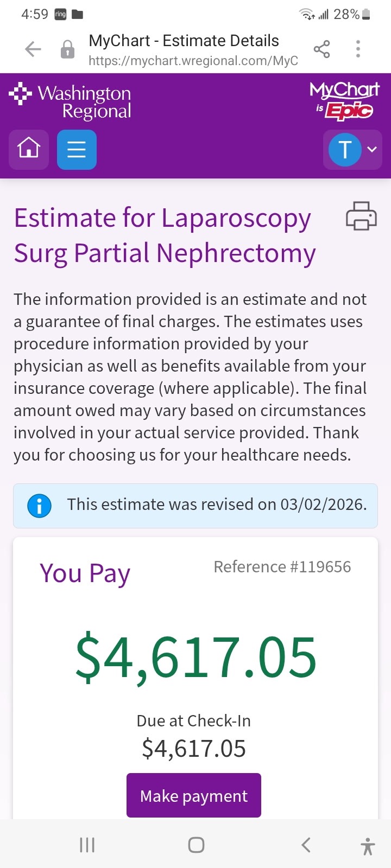Image resolution: width=391 pixels, height=868 pixels.
Task: Print the estimate using the printer icon
Action: [x=361, y=216]
